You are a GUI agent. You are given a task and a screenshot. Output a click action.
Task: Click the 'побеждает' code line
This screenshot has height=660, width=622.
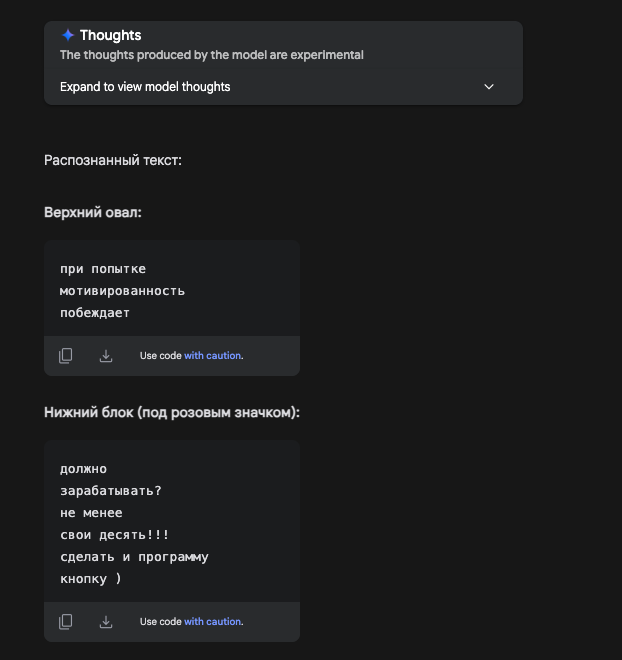pyautogui.click(x=95, y=313)
